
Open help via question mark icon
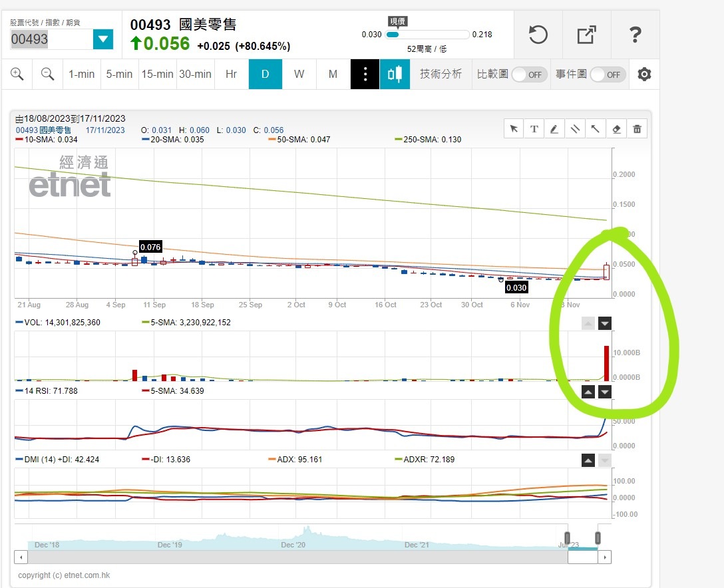tap(635, 35)
